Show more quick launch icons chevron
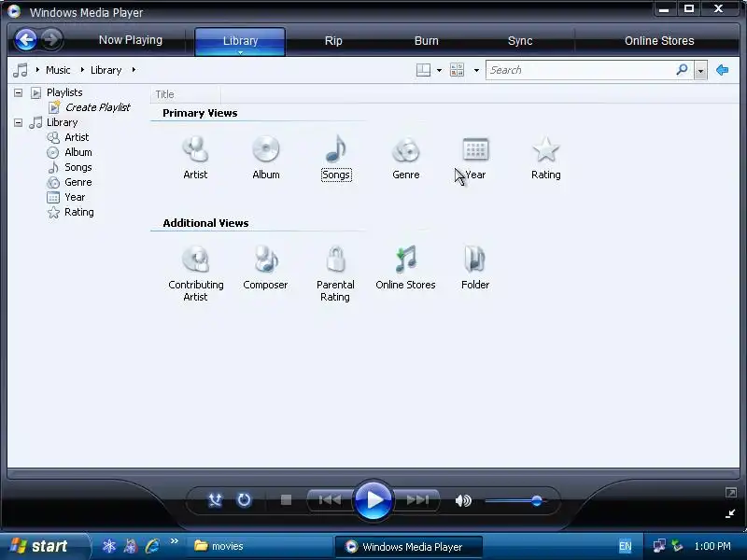Image resolution: width=747 pixels, height=560 pixels. pos(174,540)
